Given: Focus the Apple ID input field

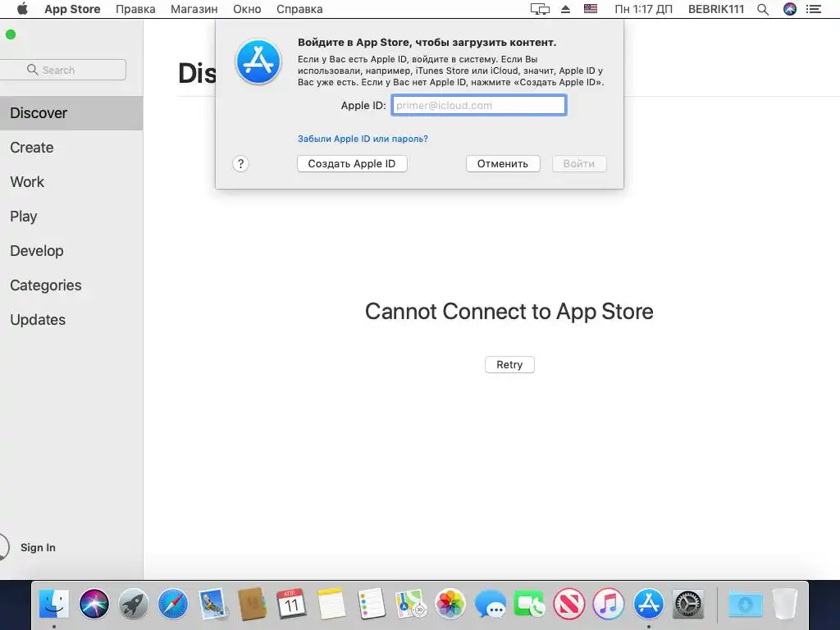Looking at the screenshot, I should (478, 106).
